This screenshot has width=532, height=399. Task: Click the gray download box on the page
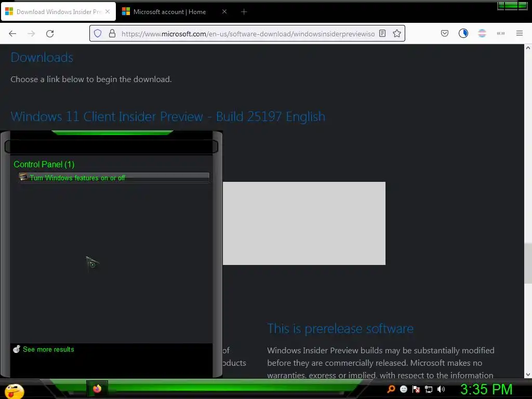click(304, 223)
